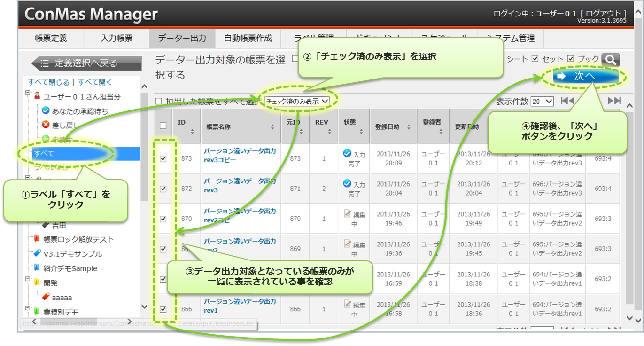Click black tag icon beside 吉田

coord(46,225)
